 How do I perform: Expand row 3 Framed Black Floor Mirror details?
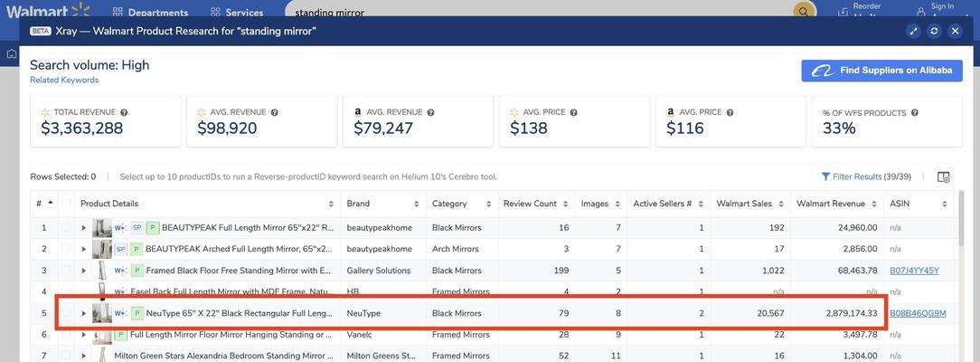tap(84, 270)
